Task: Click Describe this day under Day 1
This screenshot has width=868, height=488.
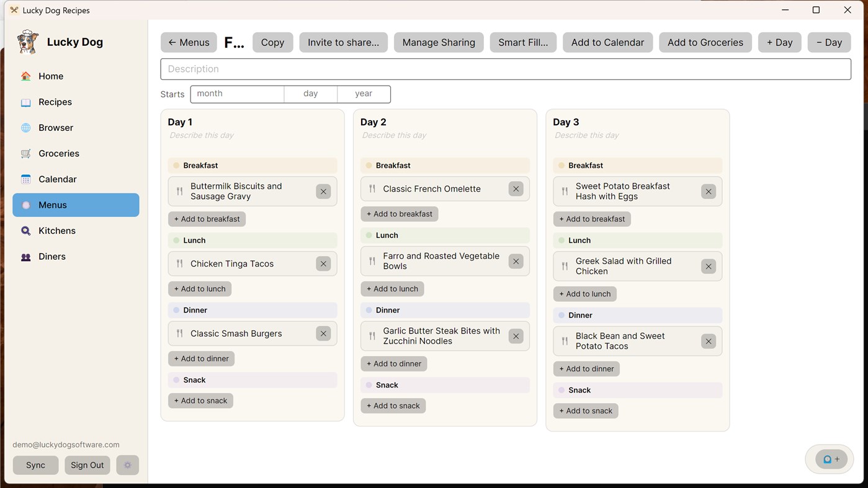Action: [x=201, y=135]
